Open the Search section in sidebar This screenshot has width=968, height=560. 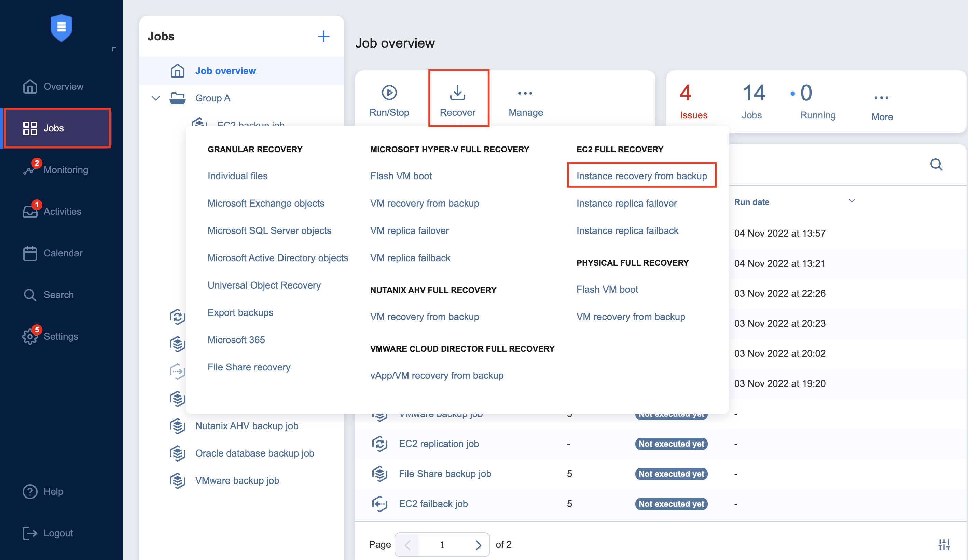(x=49, y=295)
